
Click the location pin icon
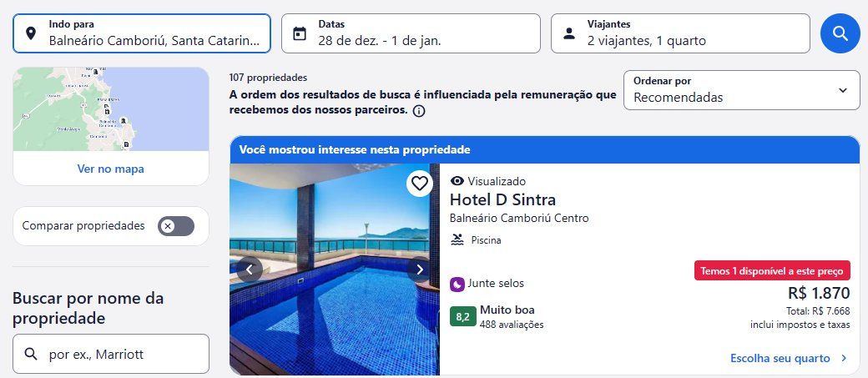tap(31, 33)
